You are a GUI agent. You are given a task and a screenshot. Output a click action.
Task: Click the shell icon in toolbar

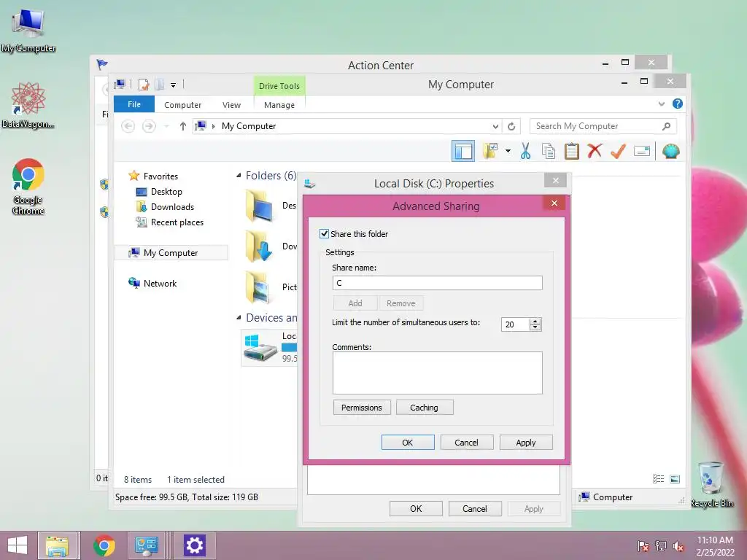[x=671, y=152]
